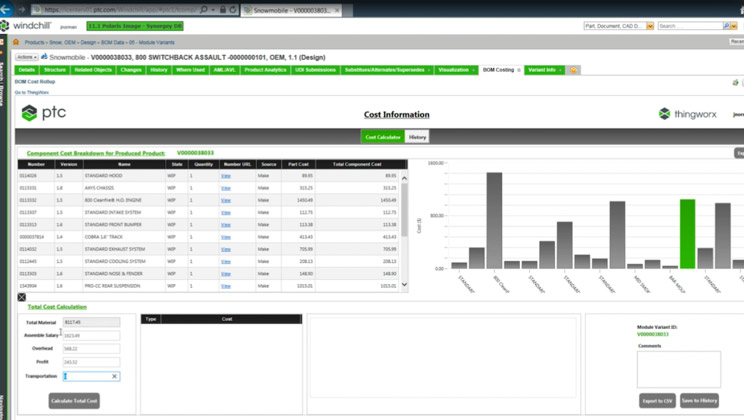The image size is (744, 420).
Task: Click the ptc logo
Action: click(x=44, y=113)
